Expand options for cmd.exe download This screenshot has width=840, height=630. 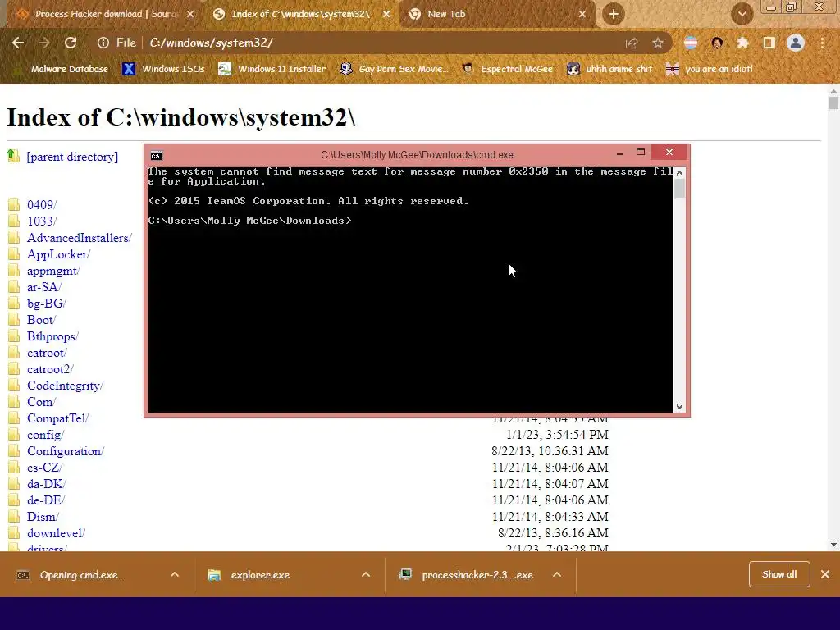click(x=175, y=575)
